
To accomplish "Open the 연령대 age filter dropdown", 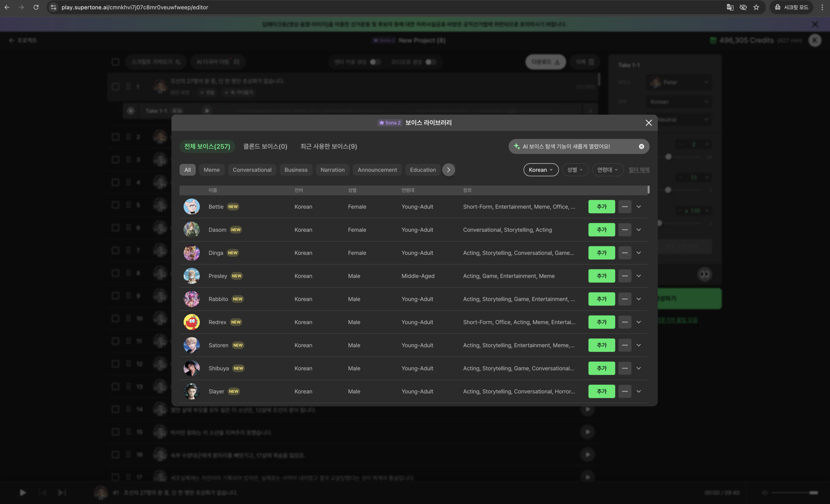I will 607,170.
